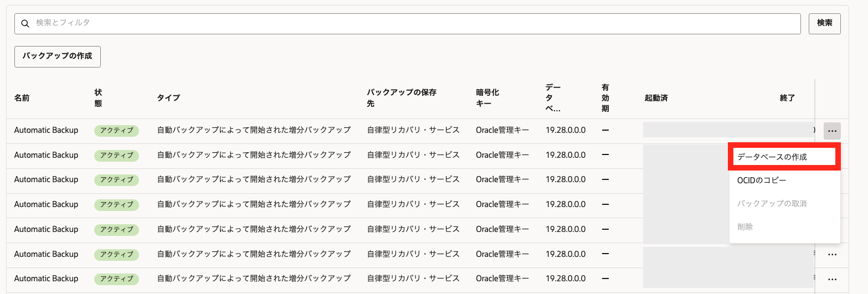Click the 削除 option in the menu
The width and height of the screenshot is (868, 294).
pos(745,227)
